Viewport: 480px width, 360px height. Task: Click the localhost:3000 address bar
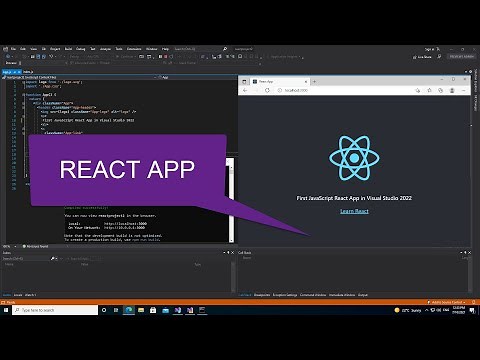coord(343,90)
